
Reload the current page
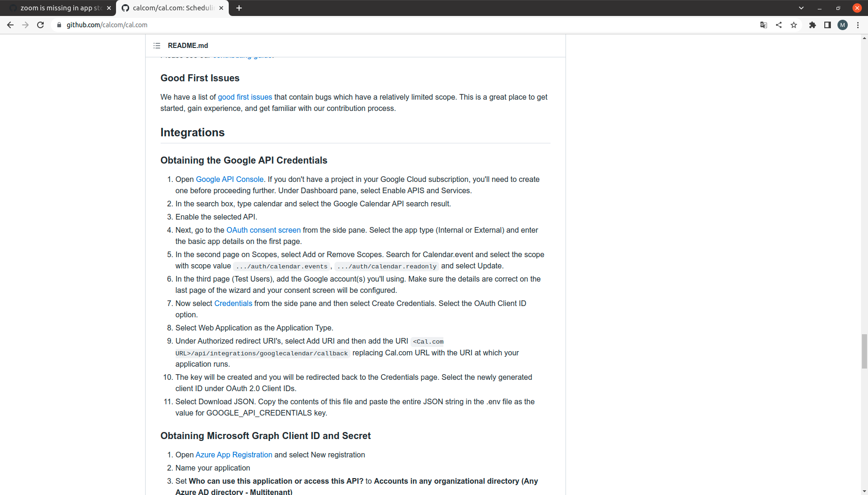click(40, 25)
